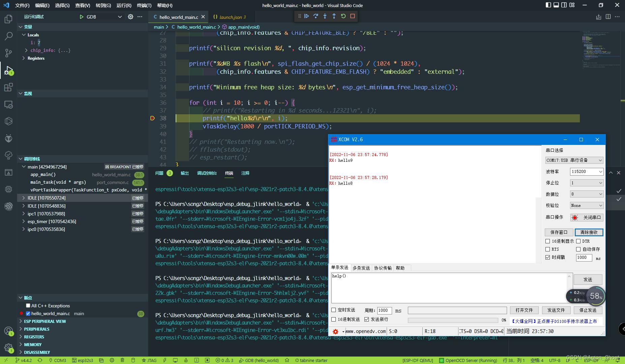Enable the 自动保存 checkbox in XCOM
This screenshot has width=625, height=364.
click(578, 249)
